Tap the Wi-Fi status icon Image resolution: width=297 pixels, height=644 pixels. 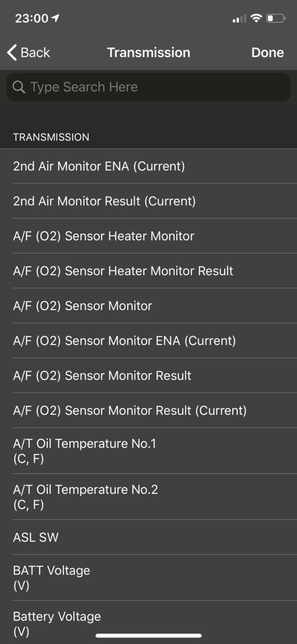point(256,19)
